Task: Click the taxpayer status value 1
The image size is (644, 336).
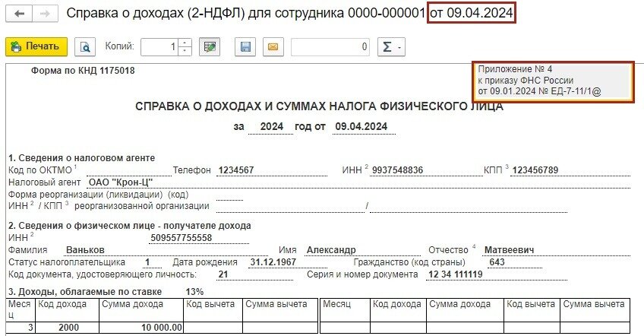Action: tap(147, 262)
